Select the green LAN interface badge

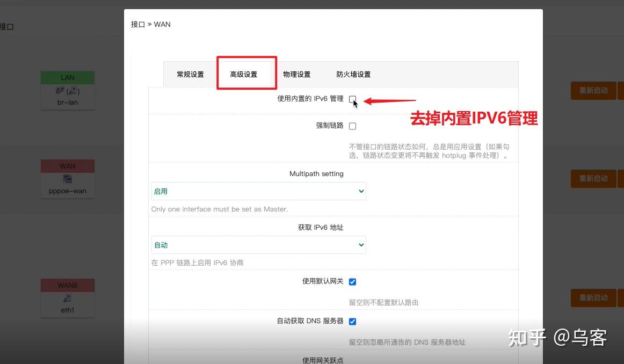click(67, 77)
